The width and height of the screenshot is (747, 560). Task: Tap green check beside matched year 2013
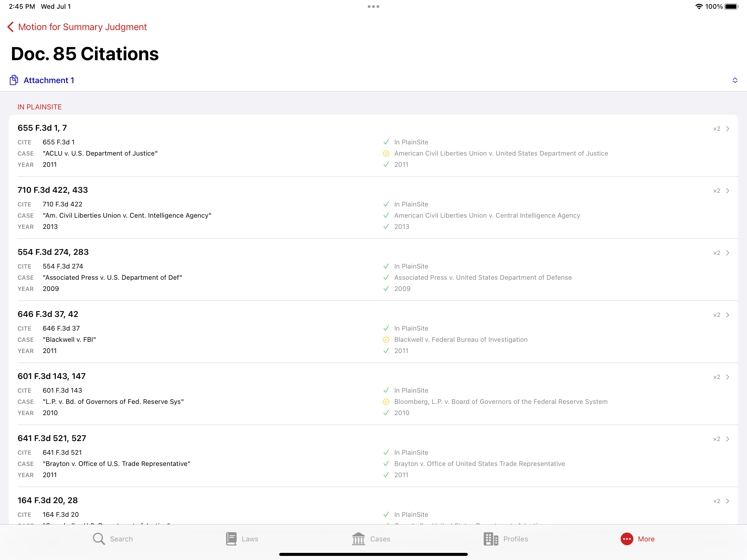[x=386, y=227]
